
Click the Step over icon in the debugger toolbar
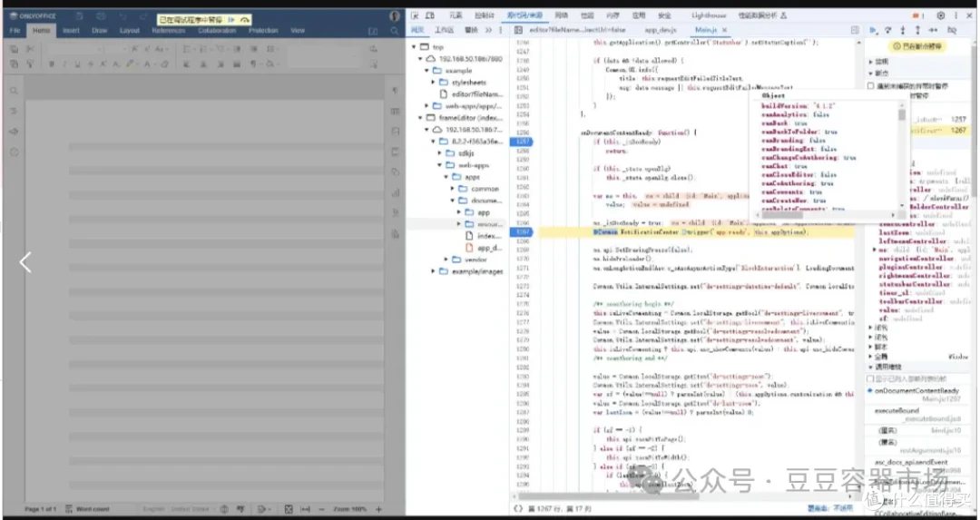[887, 30]
